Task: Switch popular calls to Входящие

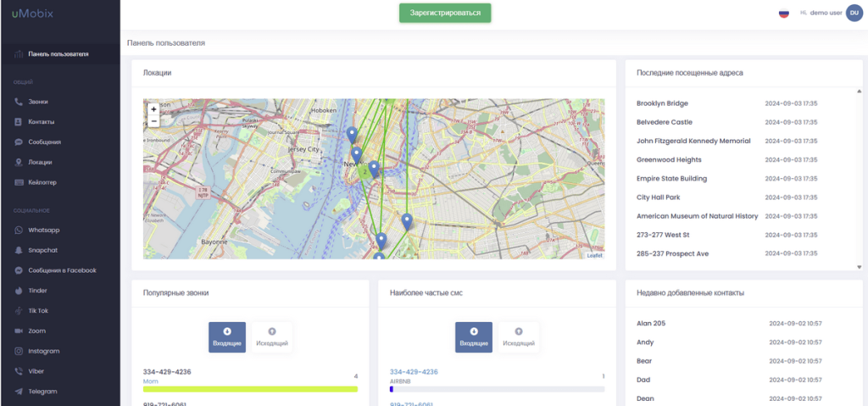Action: pyautogui.click(x=227, y=336)
